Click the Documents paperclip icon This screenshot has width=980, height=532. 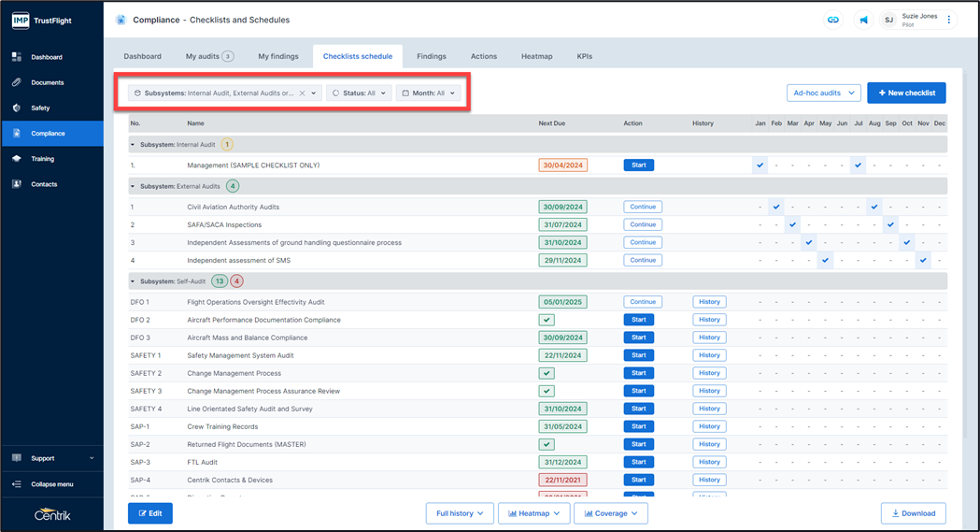coord(17,82)
